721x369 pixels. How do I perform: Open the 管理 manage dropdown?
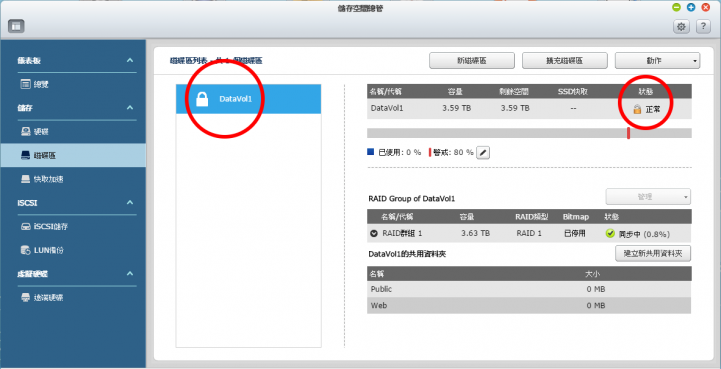[x=648, y=197]
